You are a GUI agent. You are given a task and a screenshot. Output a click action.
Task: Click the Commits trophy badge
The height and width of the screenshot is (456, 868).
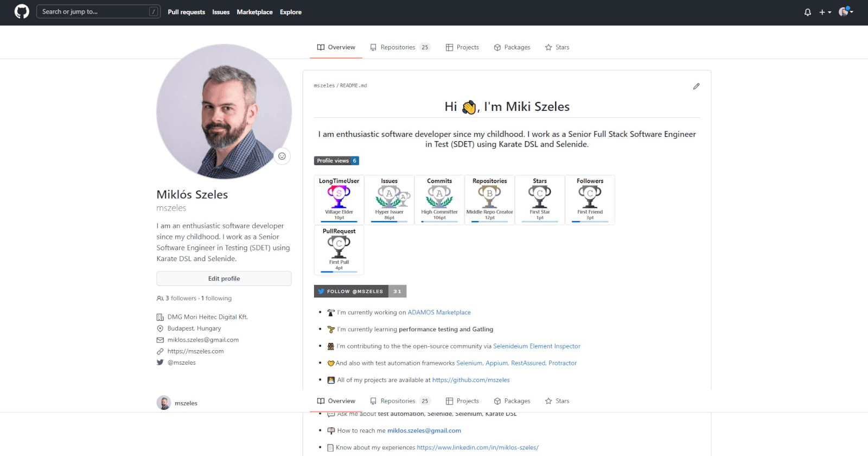pyautogui.click(x=439, y=199)
